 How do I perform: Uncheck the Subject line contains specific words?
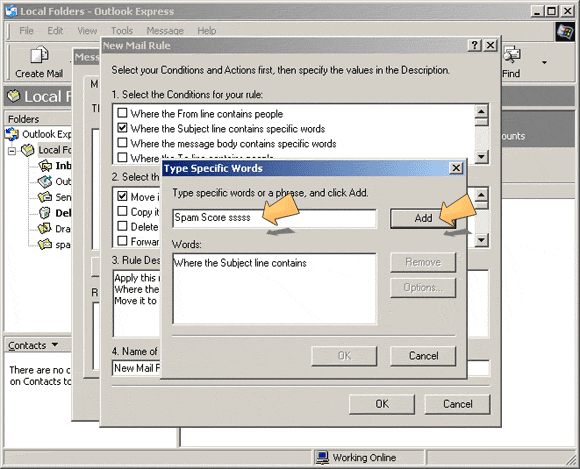pos(122,128)
